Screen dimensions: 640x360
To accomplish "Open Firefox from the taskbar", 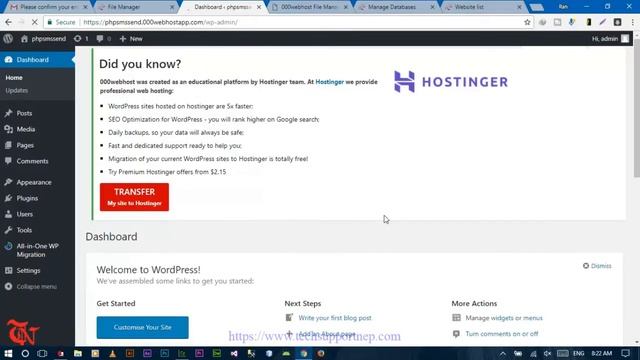I will [x=321, y=353].
